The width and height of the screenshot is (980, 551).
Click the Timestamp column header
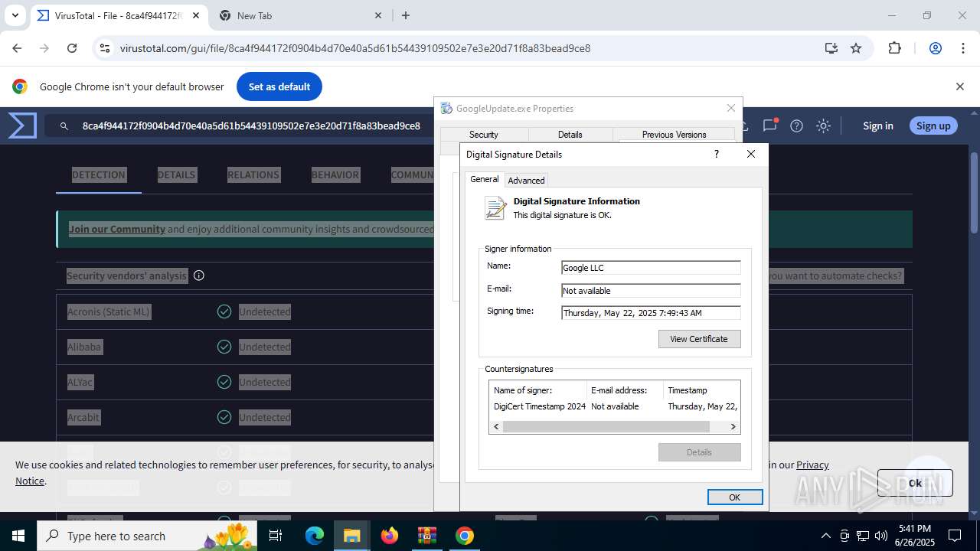click(701, 390)
